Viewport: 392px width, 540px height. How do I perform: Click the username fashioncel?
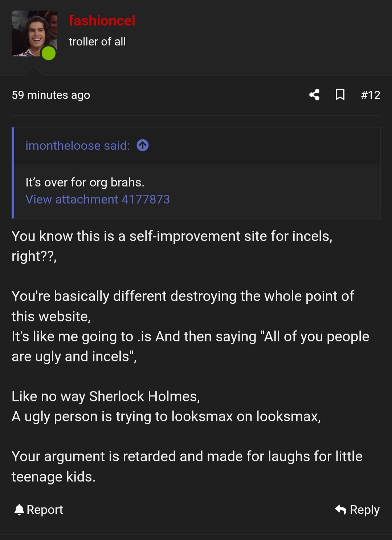102,20
